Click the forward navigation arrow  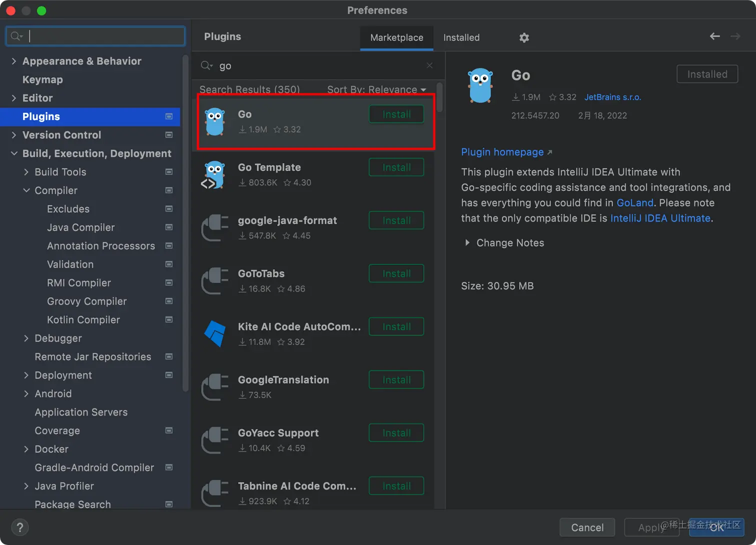tap(735, 36)
